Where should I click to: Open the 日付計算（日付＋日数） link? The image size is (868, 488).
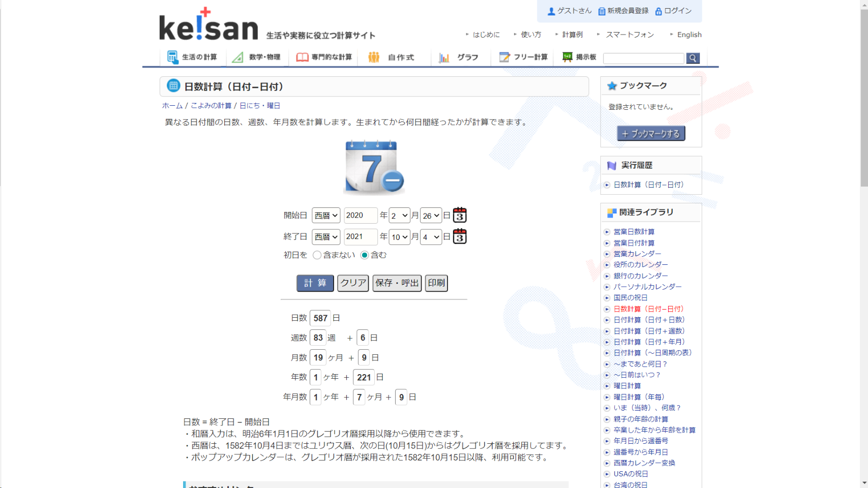649,320
